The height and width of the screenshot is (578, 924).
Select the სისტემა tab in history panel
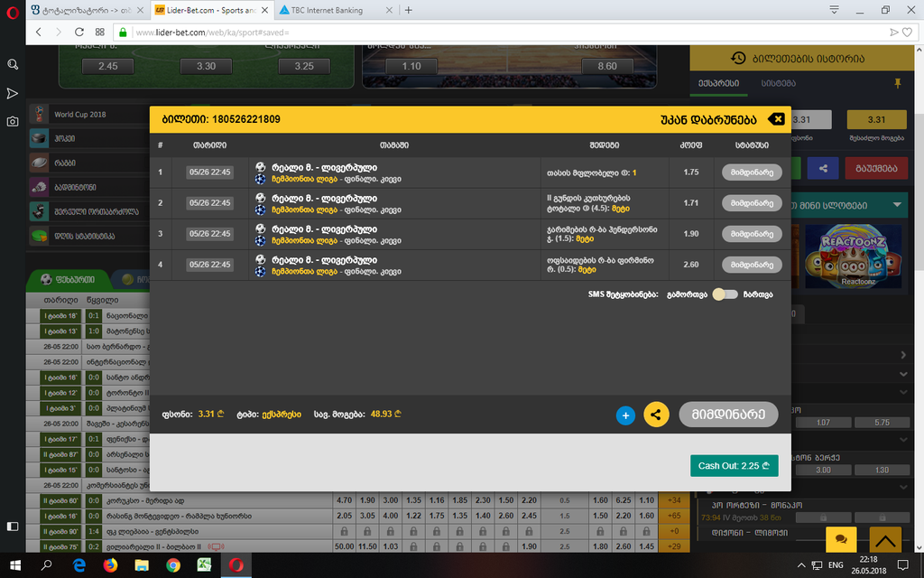pyautogui.click(x=779, y=83)
